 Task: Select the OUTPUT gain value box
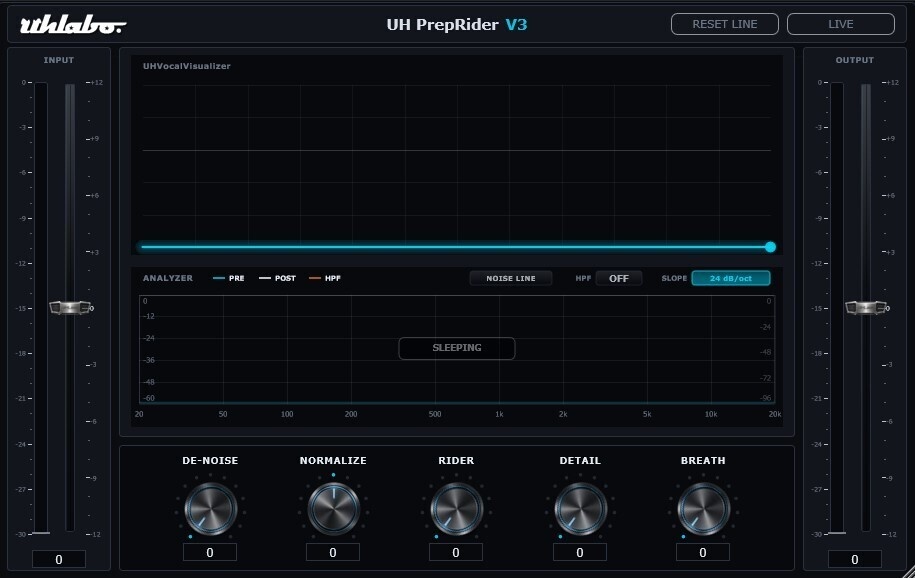[855, 559]
